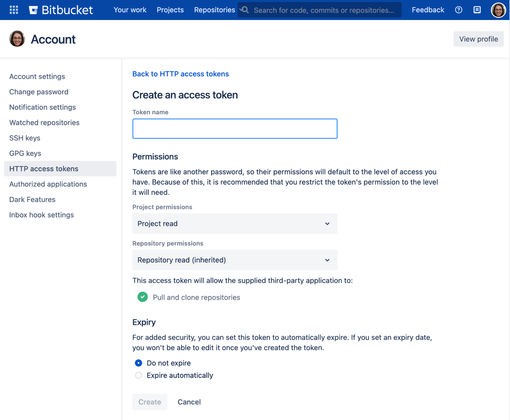Image resolution: width=510 pixels, height=420 pixels.
Task: Expand the Project read selection chevron
Action: (327, 223)
